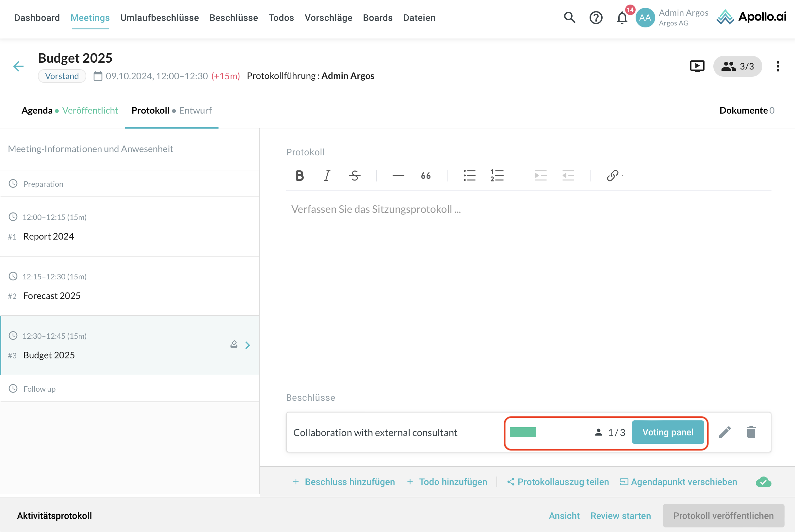Open the Beschlüsse menu item
The height and width of the screenshot is (532, 795).
[x=234, y=18]
